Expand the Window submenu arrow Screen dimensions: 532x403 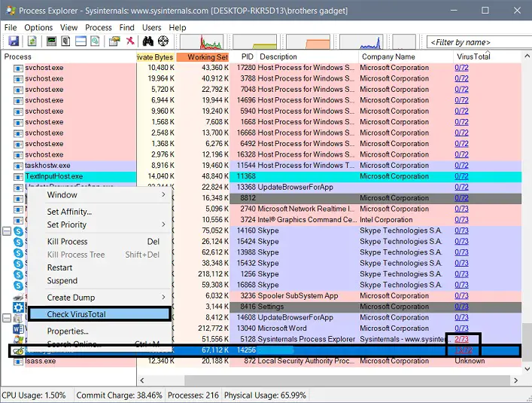[x=163, y=194]
